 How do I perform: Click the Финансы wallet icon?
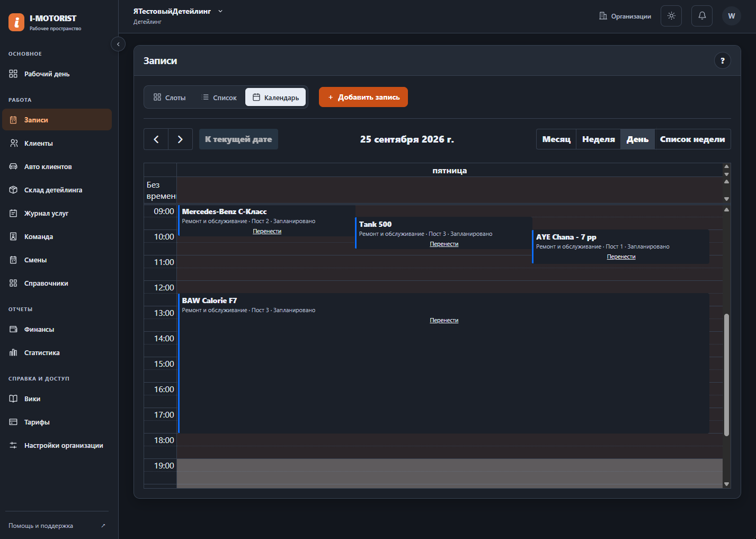point(13,329)
